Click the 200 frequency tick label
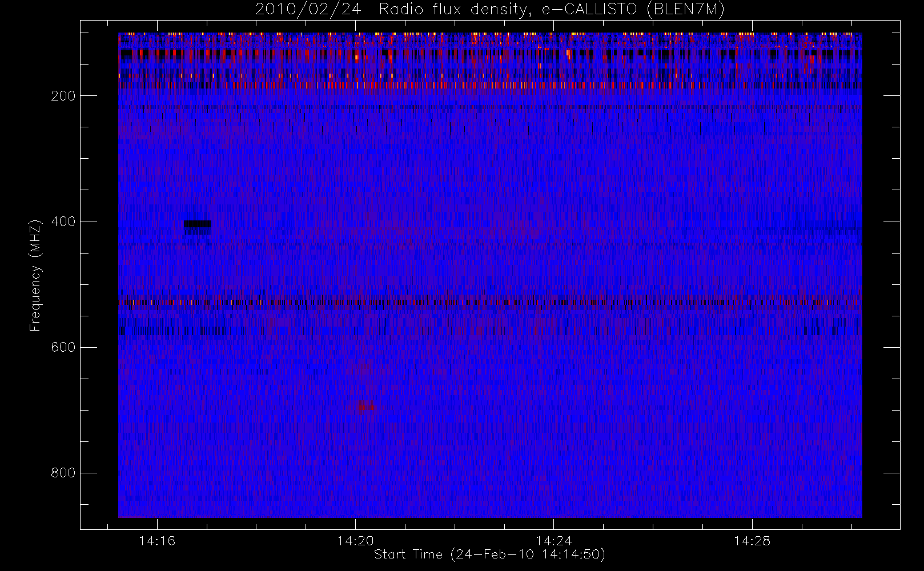 tap(63, 96)
